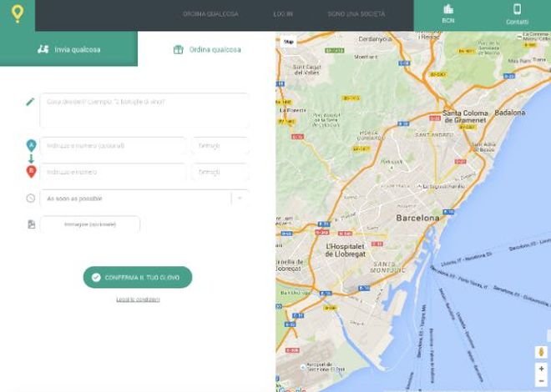The image size is (551, 392).
Task: Open LOG IN in top navigation
Action: tap(283, 14)
